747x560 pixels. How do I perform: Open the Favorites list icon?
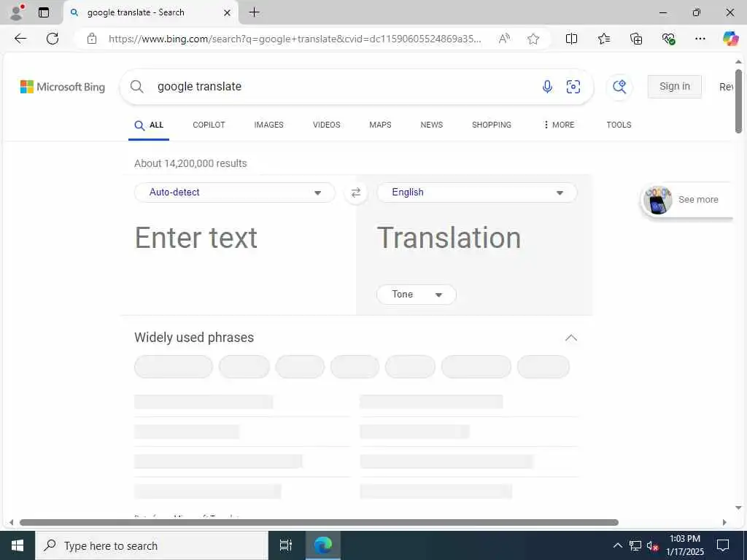coord(603,39)
